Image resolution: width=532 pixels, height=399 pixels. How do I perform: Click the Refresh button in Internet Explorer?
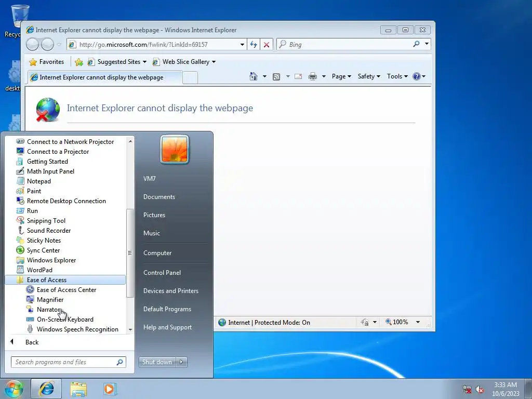pos(254,45)
